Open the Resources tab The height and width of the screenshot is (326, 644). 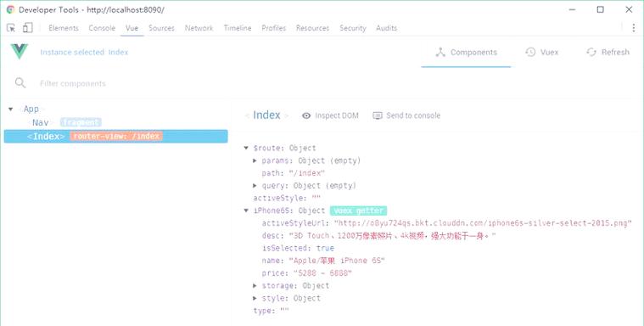click(312, 28)
